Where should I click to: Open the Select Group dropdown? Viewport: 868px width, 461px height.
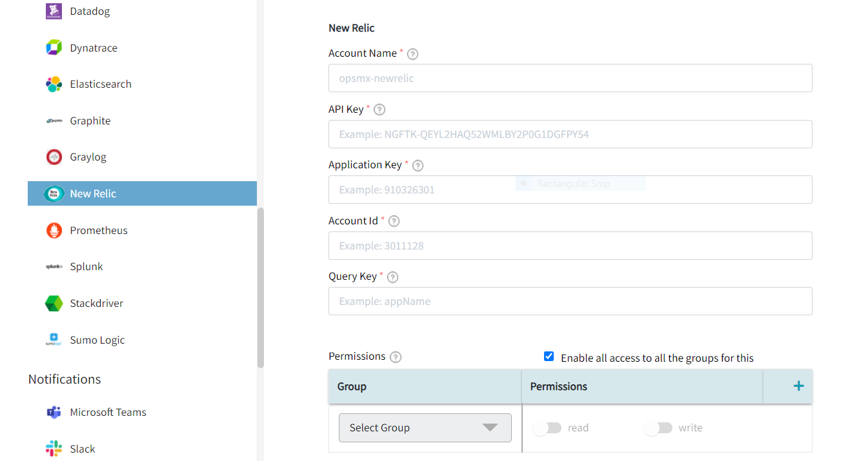(x=425, y=427)
